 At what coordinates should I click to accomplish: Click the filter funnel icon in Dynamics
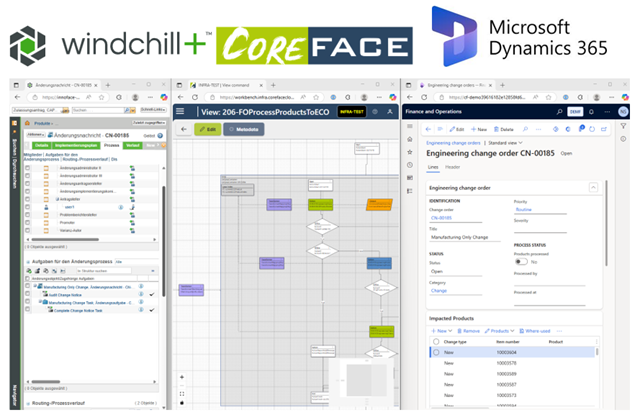coord(623,126)
